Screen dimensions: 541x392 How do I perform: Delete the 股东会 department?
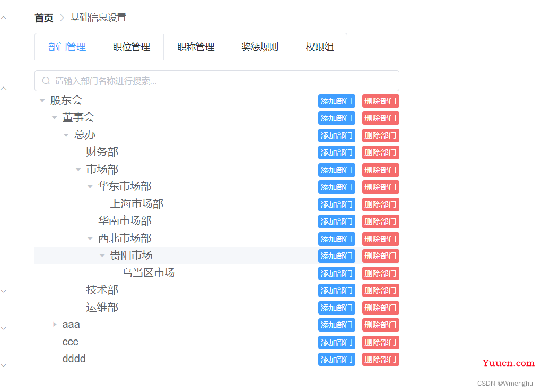(381, 101)
